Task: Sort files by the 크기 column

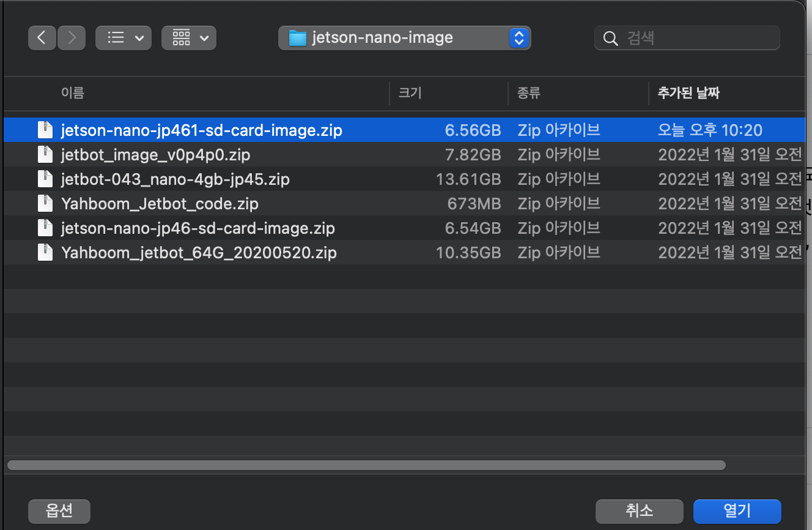Action: pos(410,93)
